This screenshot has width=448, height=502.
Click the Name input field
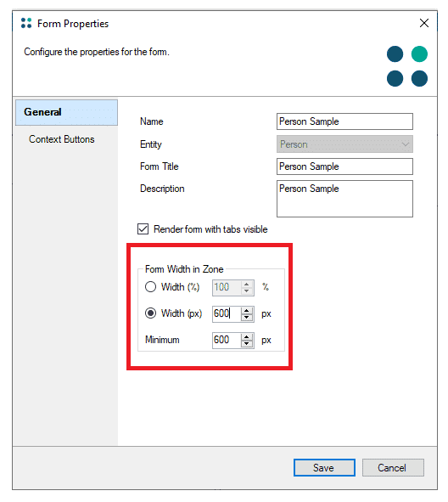click(x=344, y=121)
